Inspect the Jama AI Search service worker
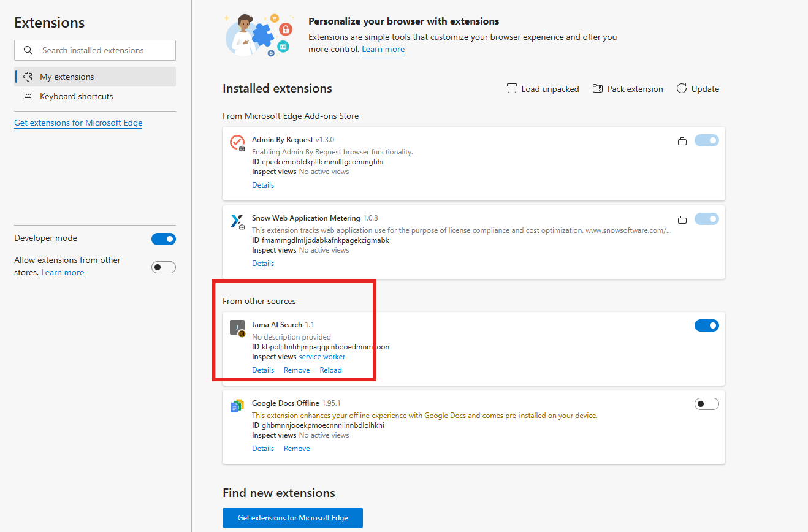The image size is (808, 532). tap(322, 356)
